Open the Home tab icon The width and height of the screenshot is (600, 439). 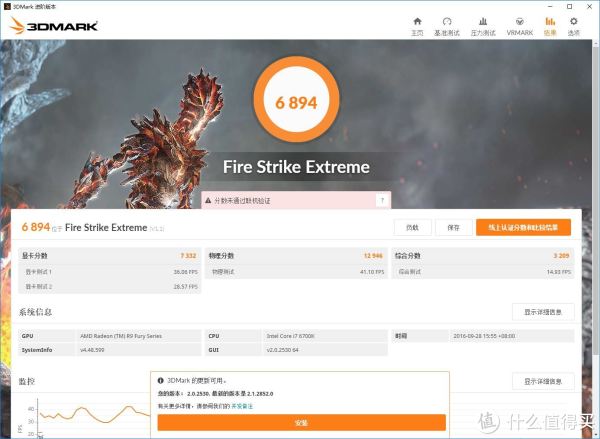click(x=417, y=21)
